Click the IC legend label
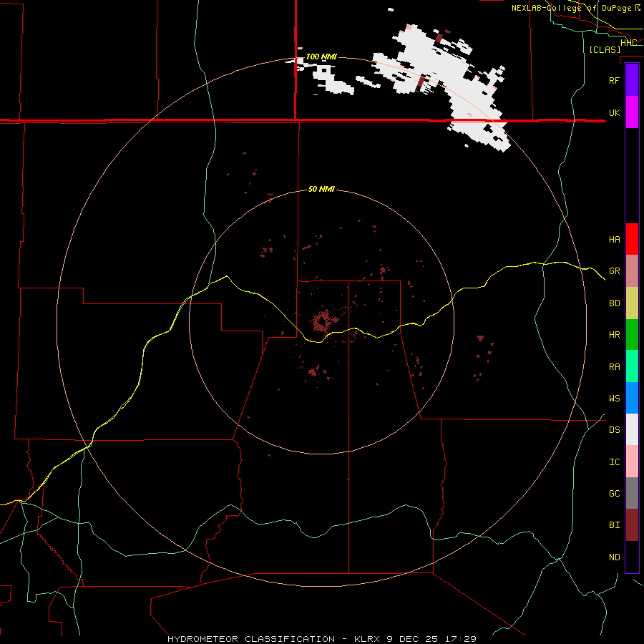 [614, 462]
